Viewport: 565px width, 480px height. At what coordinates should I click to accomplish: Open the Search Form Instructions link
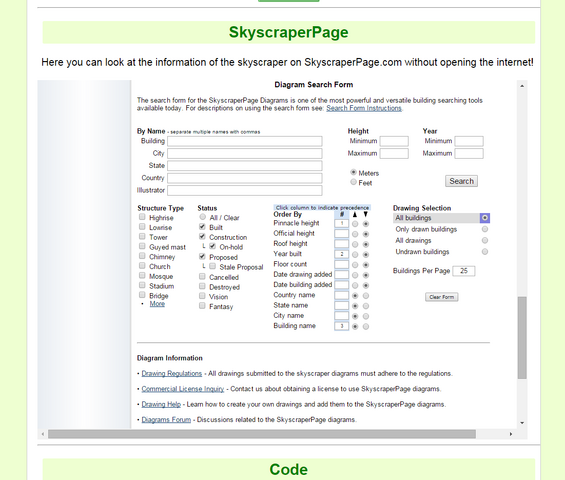coord(364,108)
